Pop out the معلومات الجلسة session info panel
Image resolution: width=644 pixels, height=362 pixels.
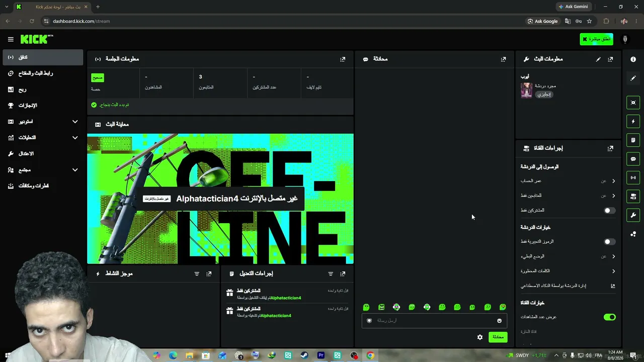tap(343, 59)
